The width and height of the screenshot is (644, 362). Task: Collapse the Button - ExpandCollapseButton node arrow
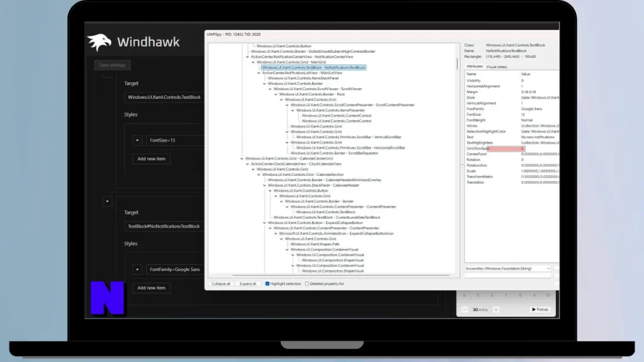coord(265,223)
